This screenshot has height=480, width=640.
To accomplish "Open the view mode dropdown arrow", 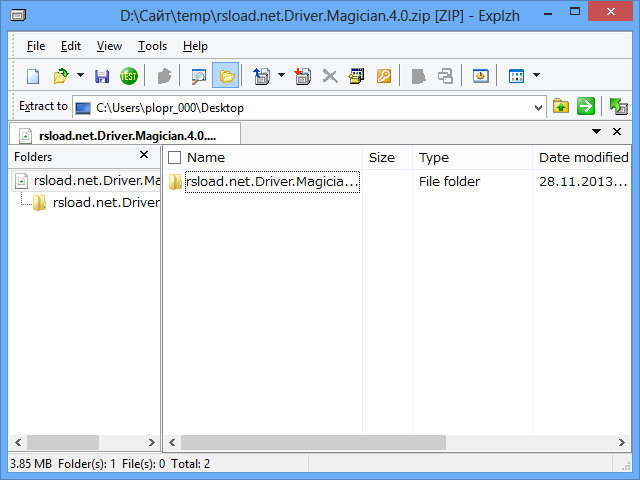I will pyautogui.click(x=537, y=76).
